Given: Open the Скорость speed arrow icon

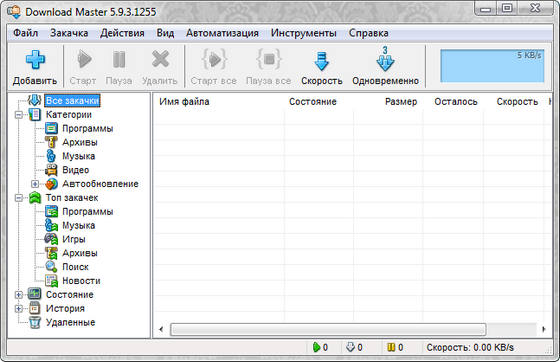Looking at the screenshot, I should 321,61.
